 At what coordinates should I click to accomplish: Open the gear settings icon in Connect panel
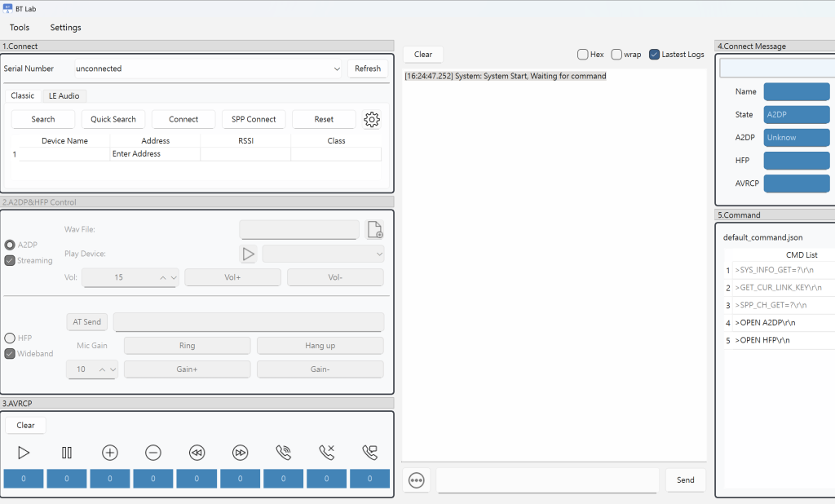[372, 120]
